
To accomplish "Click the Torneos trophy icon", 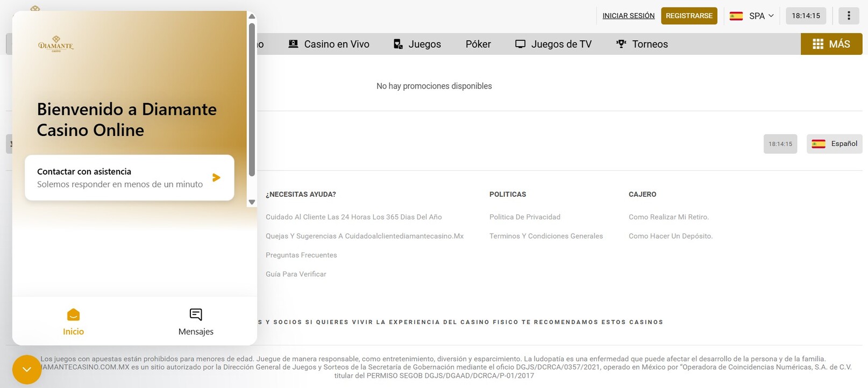I will [x=621, y=44].
